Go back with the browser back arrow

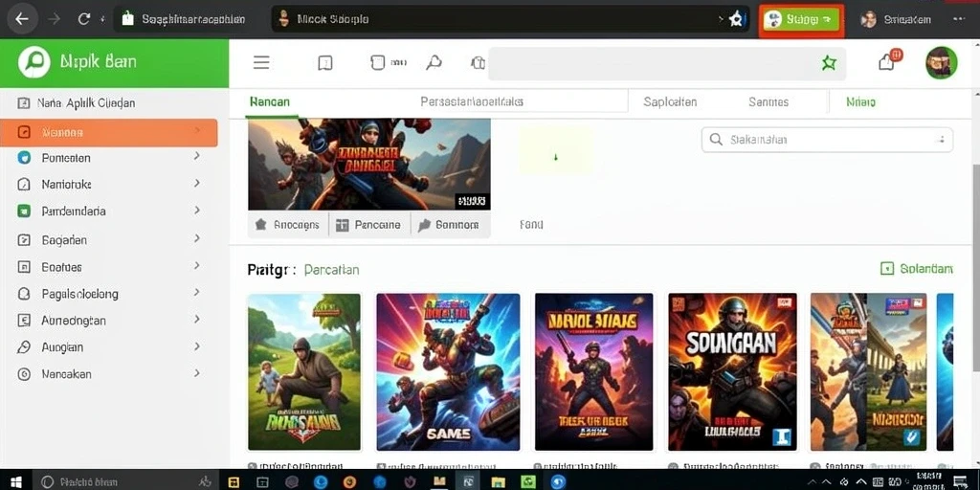tap(22, 19)
